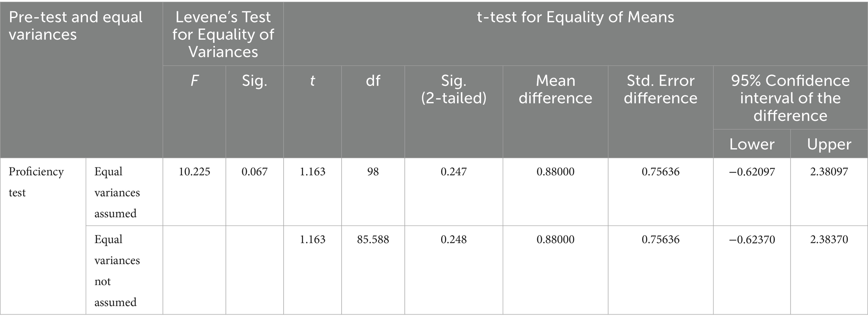Click the F value 10.225 cell

click(194, 172)
